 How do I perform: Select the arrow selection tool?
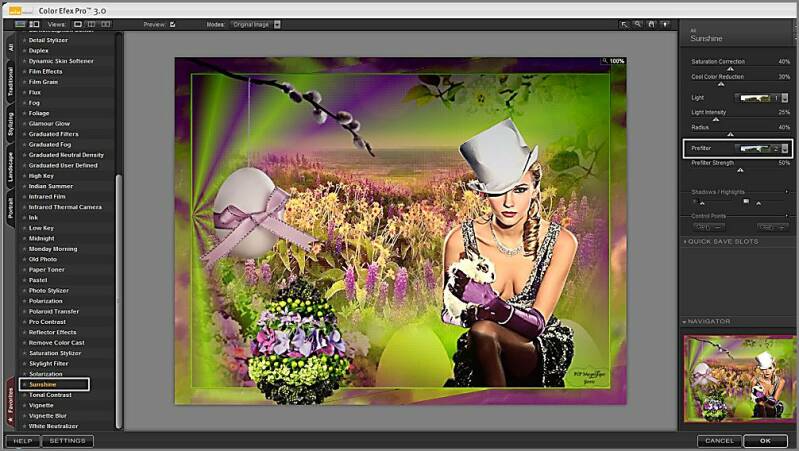pos(624,24)
